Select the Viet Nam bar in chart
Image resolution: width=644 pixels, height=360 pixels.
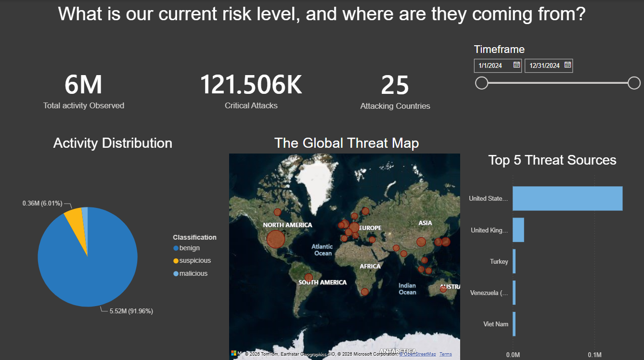[514, 324]
